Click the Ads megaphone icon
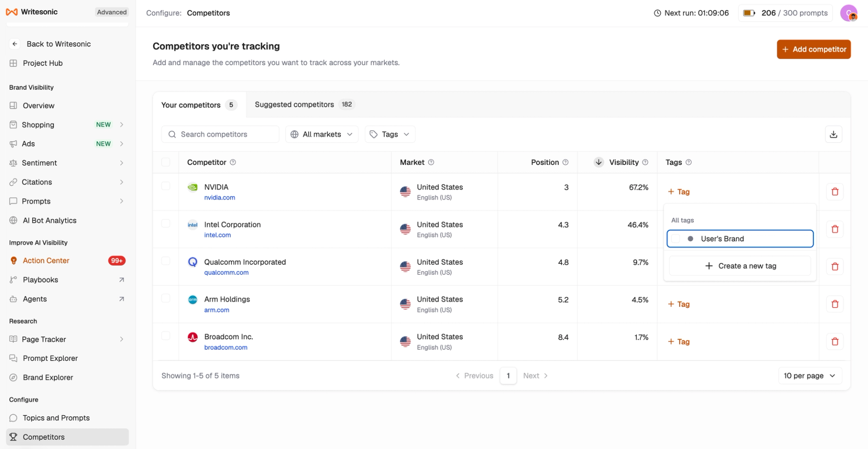 13,144
